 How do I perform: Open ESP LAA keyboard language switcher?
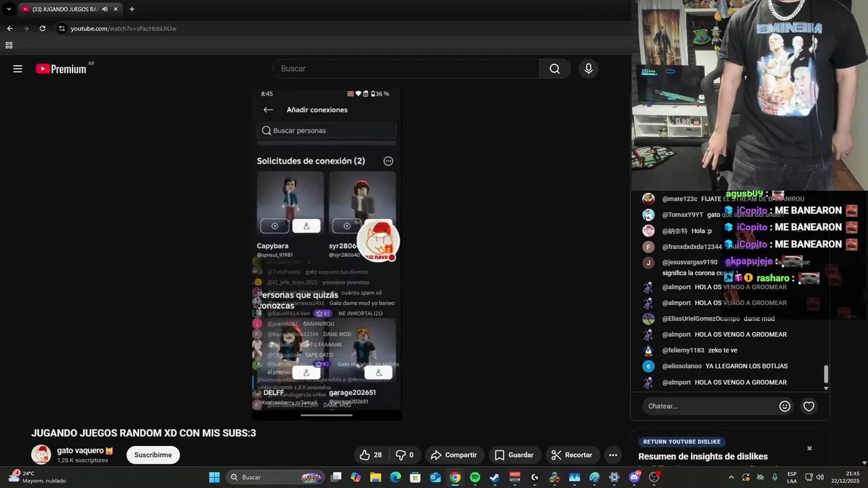click(x=792, y=477)
